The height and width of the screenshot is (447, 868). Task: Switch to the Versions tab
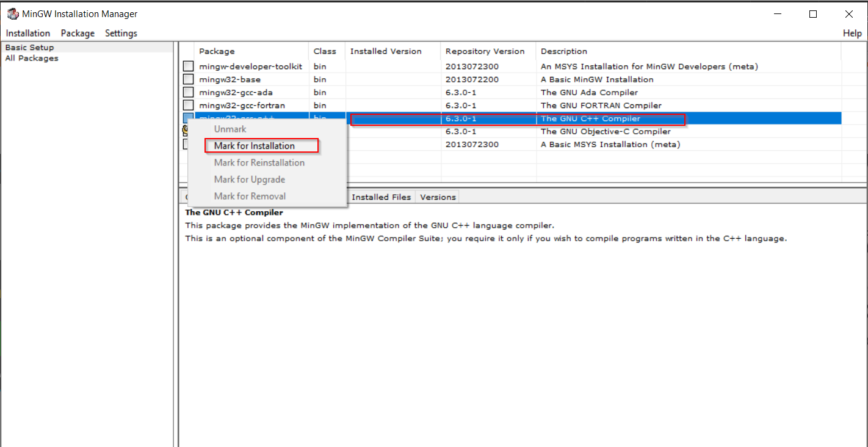[438, 197]
